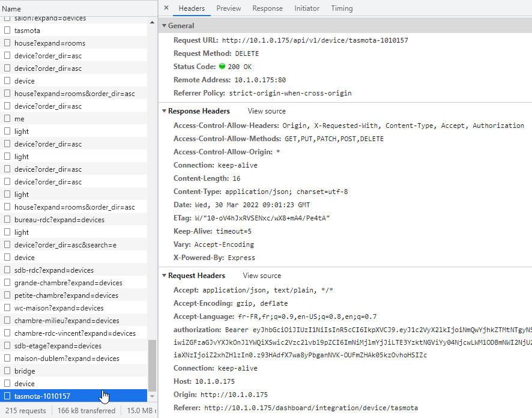Collapse the Response Headers section
Screen dimensions: 532x418
pos(165,111)
